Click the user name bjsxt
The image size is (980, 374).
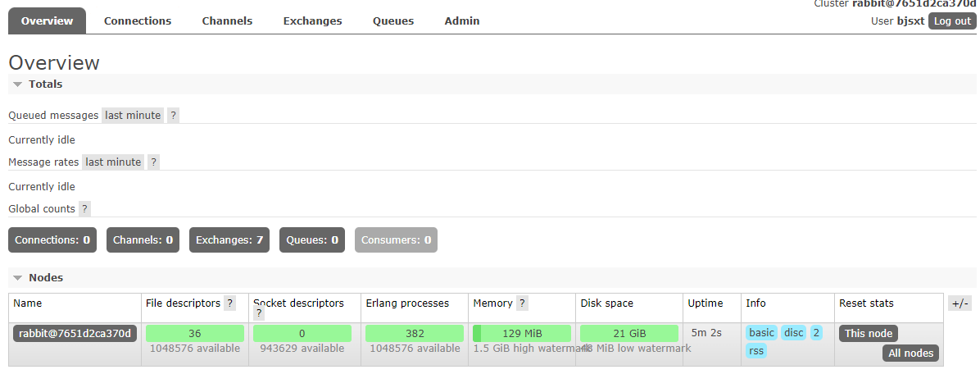click(910, 21)
